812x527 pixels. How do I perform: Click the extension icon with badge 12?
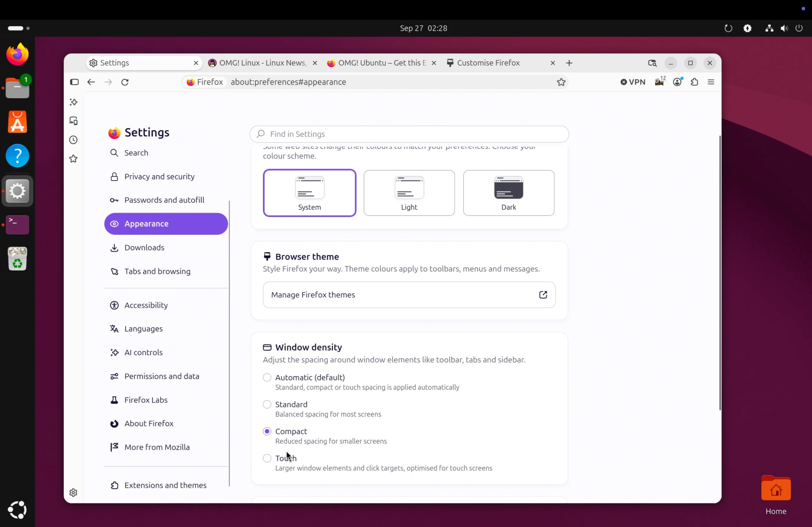click(660, 81)
